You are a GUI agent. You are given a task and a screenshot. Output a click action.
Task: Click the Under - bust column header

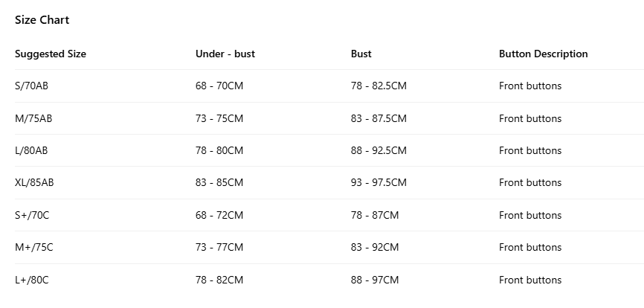tap(225, 54)
